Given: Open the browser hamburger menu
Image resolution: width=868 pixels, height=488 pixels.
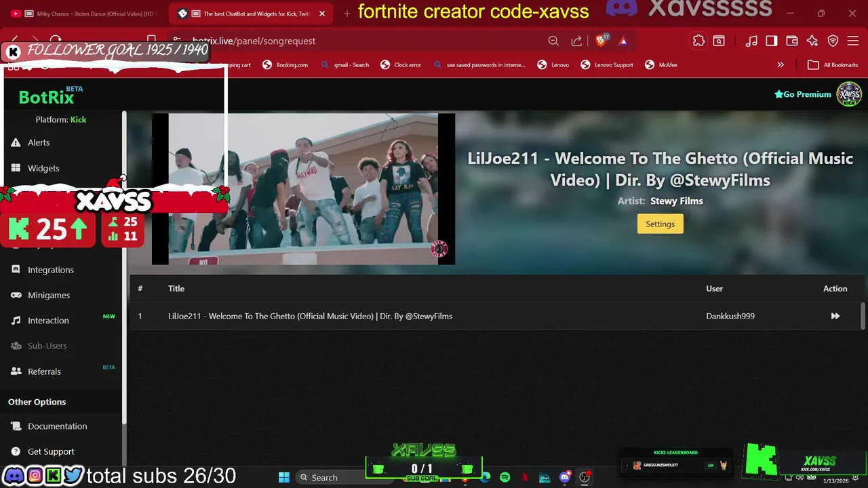Looking at the screenshot, I should 853,41.
